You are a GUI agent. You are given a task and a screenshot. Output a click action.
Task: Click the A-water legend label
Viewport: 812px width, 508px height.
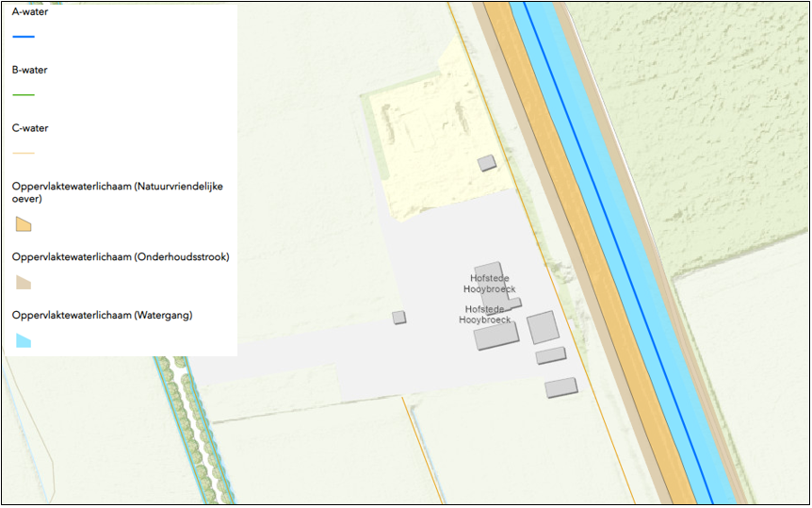[x=30, y=11]
